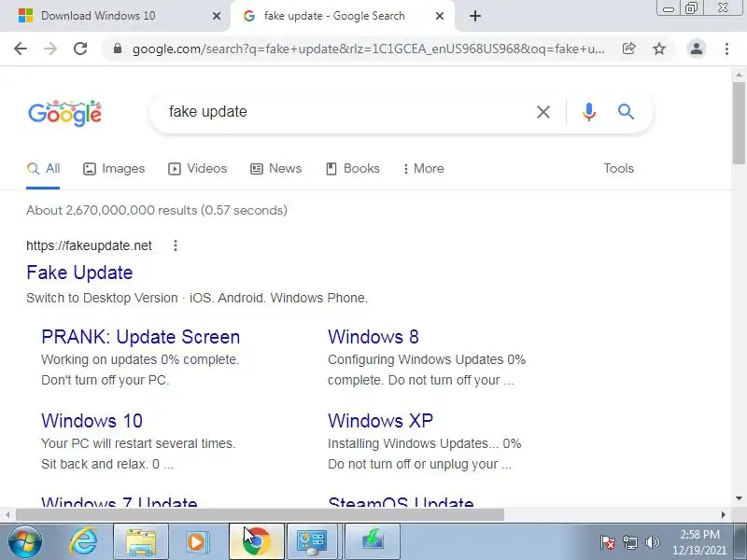This screenshot has height=560, width=747.
Task: Open options for fakeupdate.net result
Action: [176, 245]
